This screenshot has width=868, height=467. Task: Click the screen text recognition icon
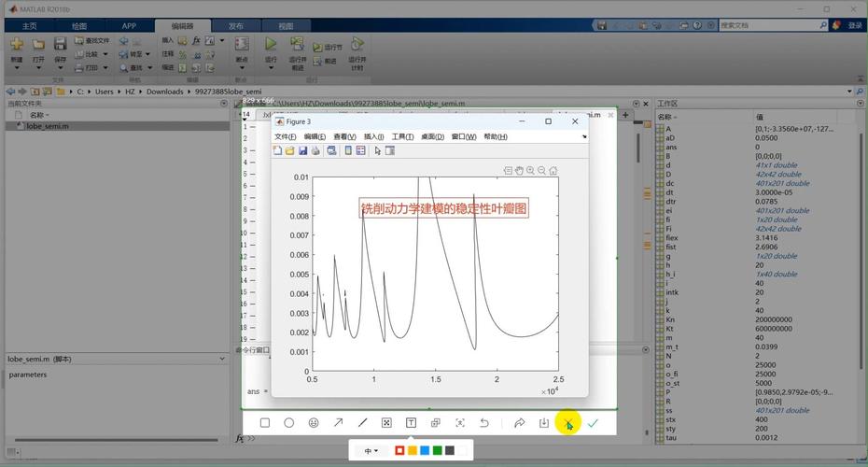click(x=460, y=423)
